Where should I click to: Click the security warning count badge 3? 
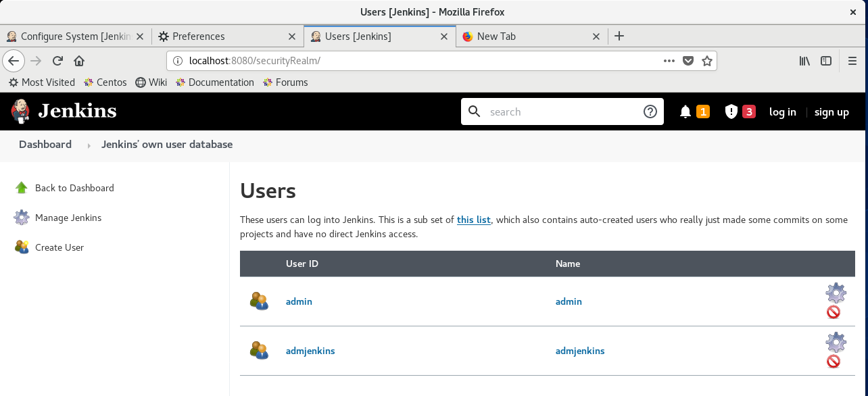[748, 112]
